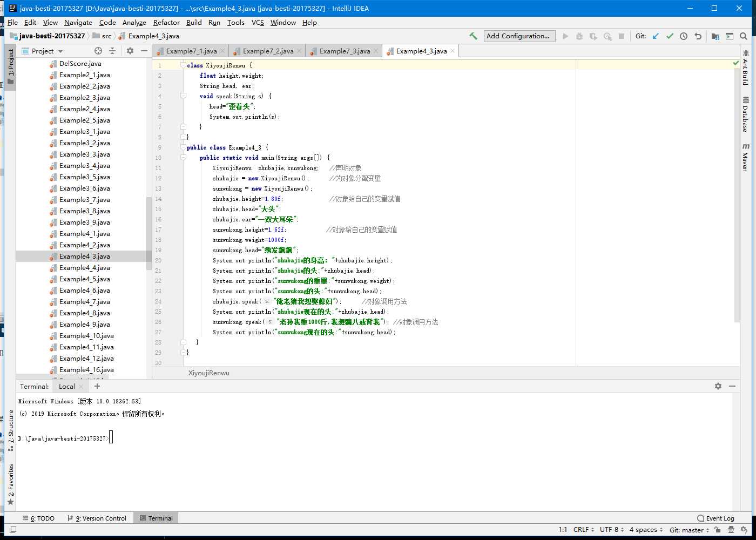Open the 4 spaces indent dropdown
Image resolution: width=756 pixels, height=540 pixels.
[x=646, y=530]
